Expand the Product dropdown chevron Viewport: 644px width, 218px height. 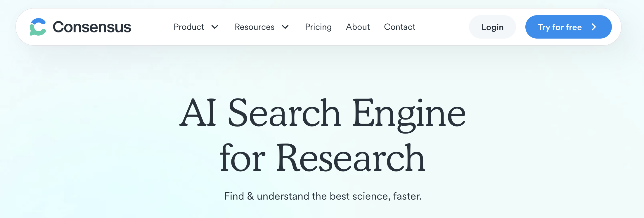click(x=215, y=27)
